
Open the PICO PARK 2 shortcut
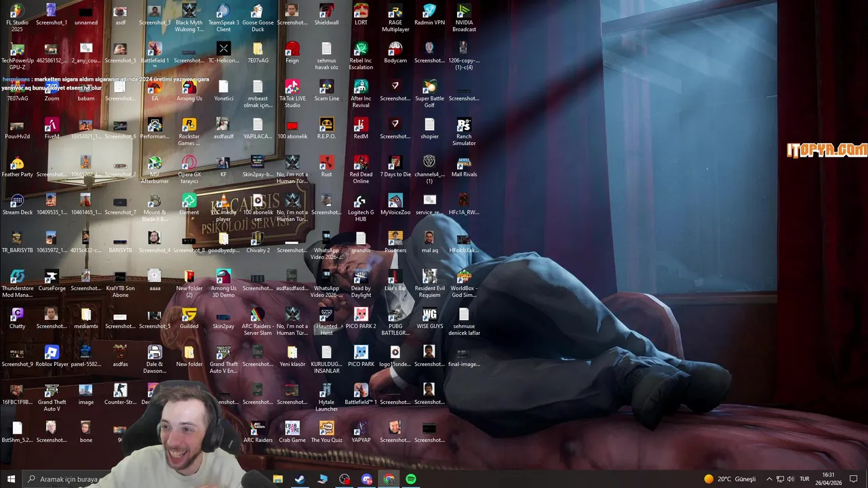(361, 318)
